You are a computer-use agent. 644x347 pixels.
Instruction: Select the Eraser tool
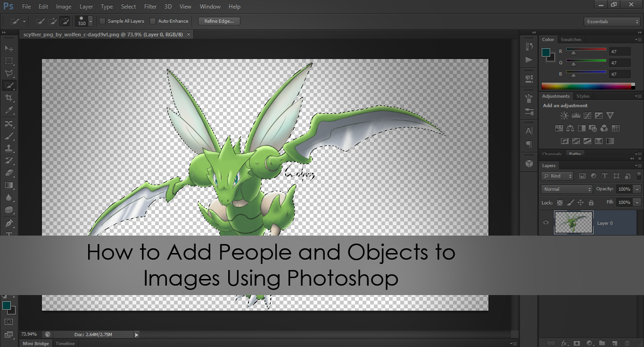click(x=9, y=173)
